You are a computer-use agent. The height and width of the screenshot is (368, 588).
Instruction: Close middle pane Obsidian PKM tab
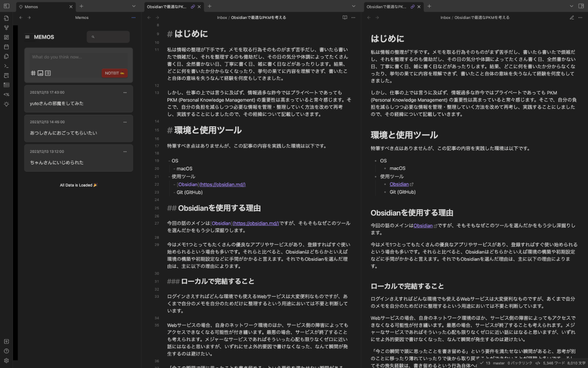(x=199, y=7)
